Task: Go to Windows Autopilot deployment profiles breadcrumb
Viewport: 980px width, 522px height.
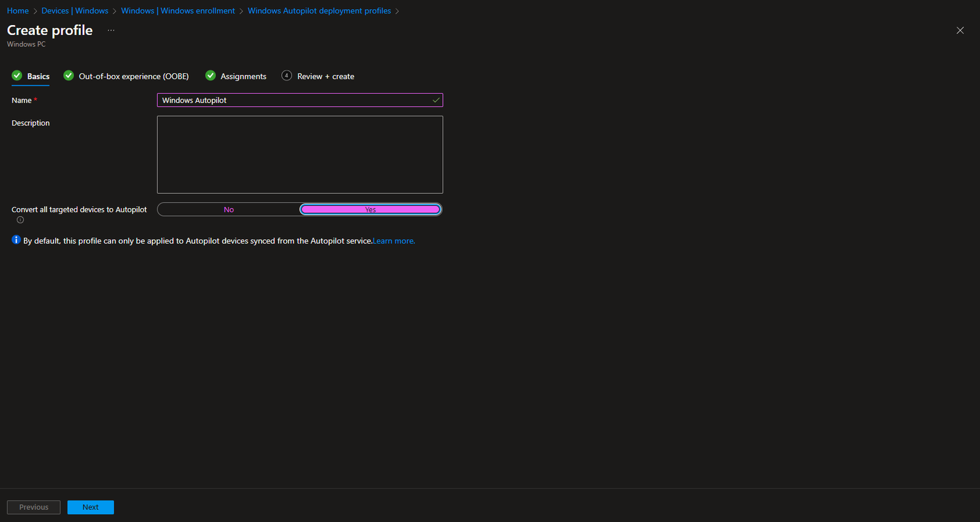Action: click(x=319, y=10)
